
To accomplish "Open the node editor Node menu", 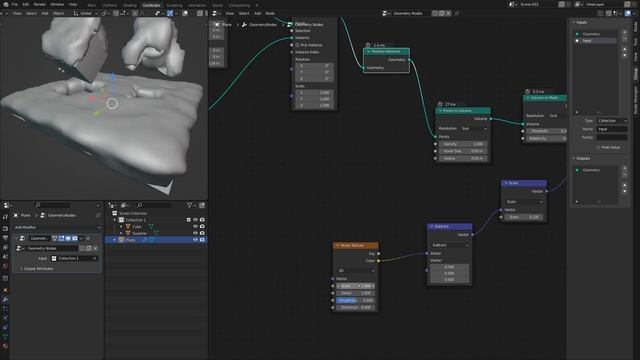I will pos(270,13).
